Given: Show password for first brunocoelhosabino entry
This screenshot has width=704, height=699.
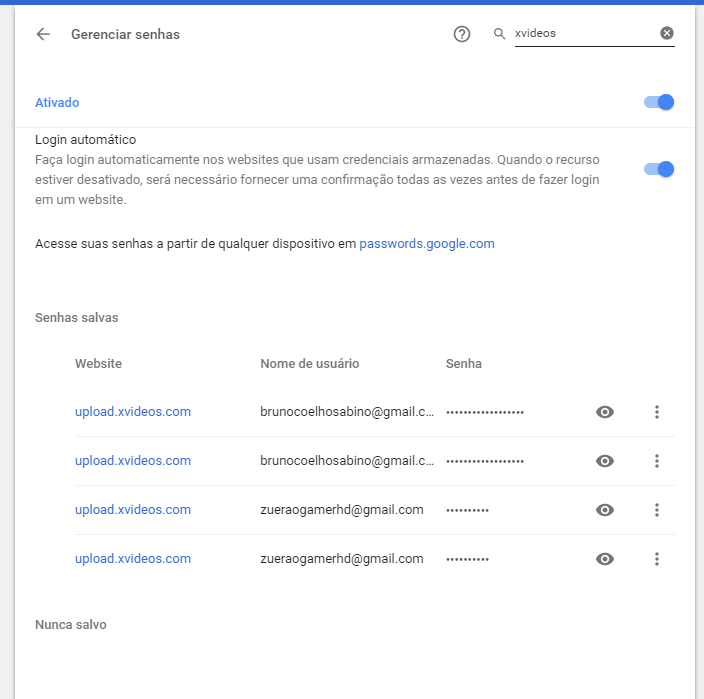Looking at the screenshot, I should [605, 412].
